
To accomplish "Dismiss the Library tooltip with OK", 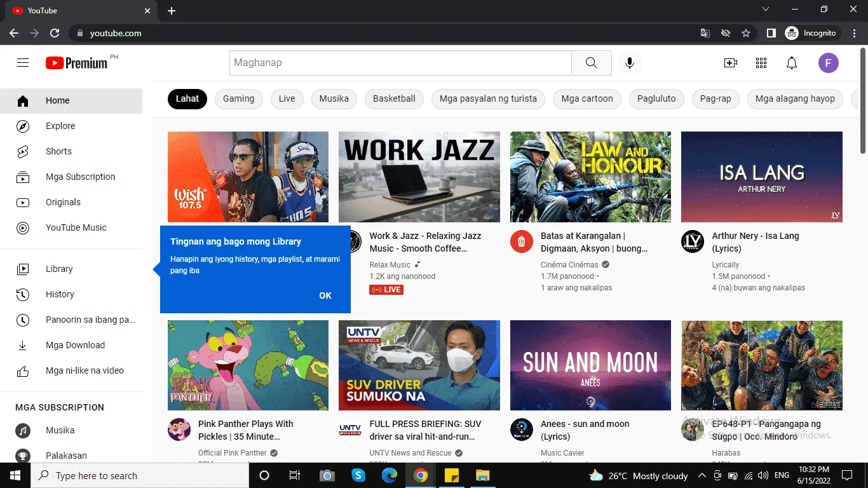I will coord(325,295).
